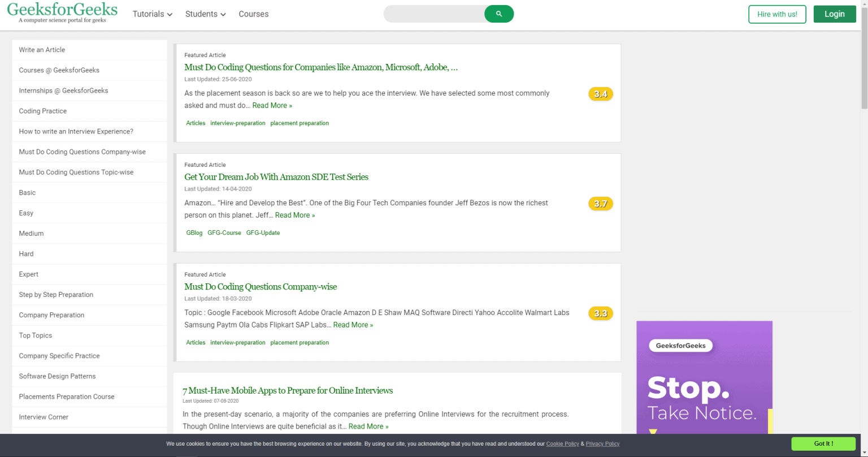The image size is (868, 457).
Task: Open the Courses menu item
Action: pyautogui.click(x=253, y=14)
